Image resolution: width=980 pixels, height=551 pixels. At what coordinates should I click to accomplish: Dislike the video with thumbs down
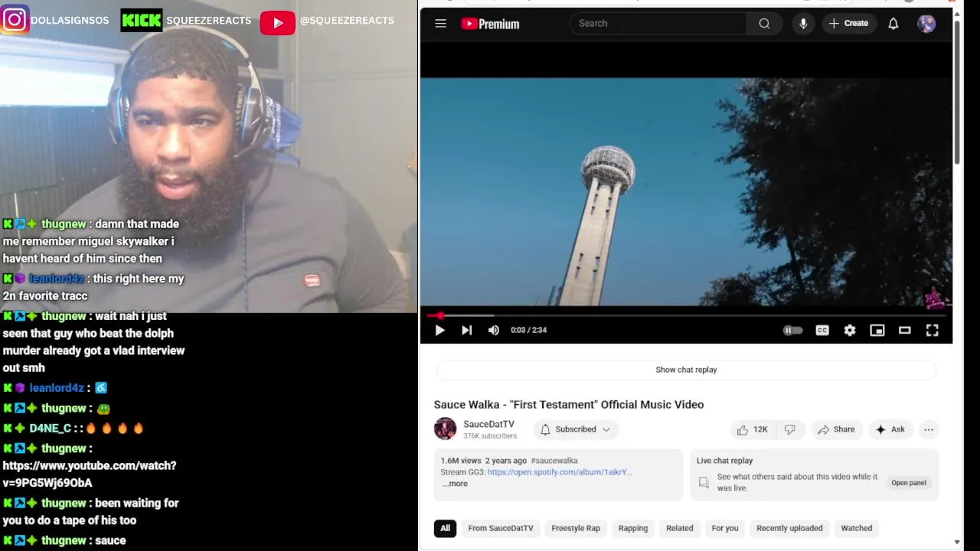point(790,430)
